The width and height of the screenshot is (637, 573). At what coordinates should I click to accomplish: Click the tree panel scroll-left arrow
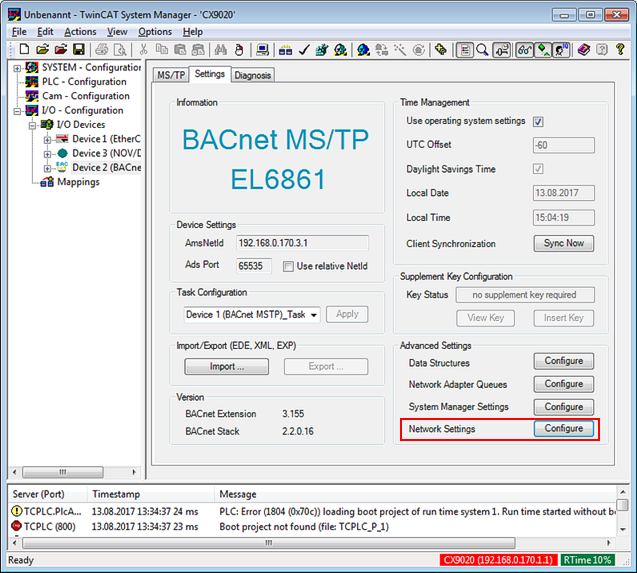pyautogui.click(x=15, y=472)
